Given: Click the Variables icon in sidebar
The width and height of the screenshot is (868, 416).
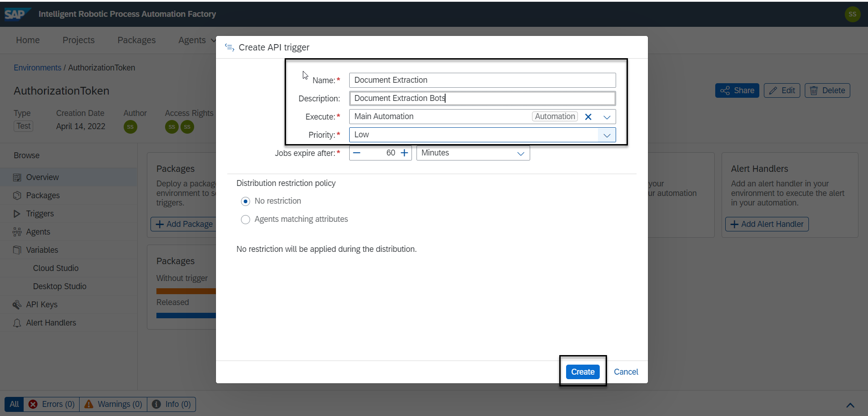Looking at the screenshot, I should (17, 250).
